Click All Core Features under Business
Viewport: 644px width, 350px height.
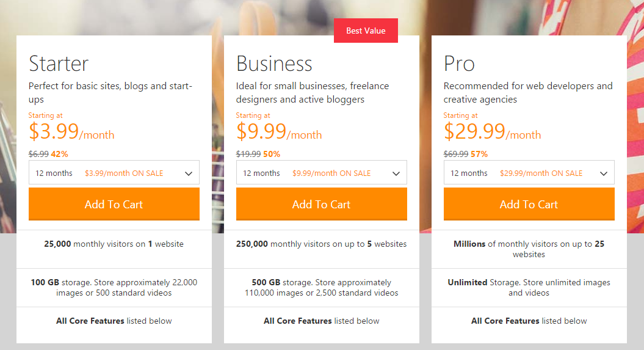tap(298, 321)
